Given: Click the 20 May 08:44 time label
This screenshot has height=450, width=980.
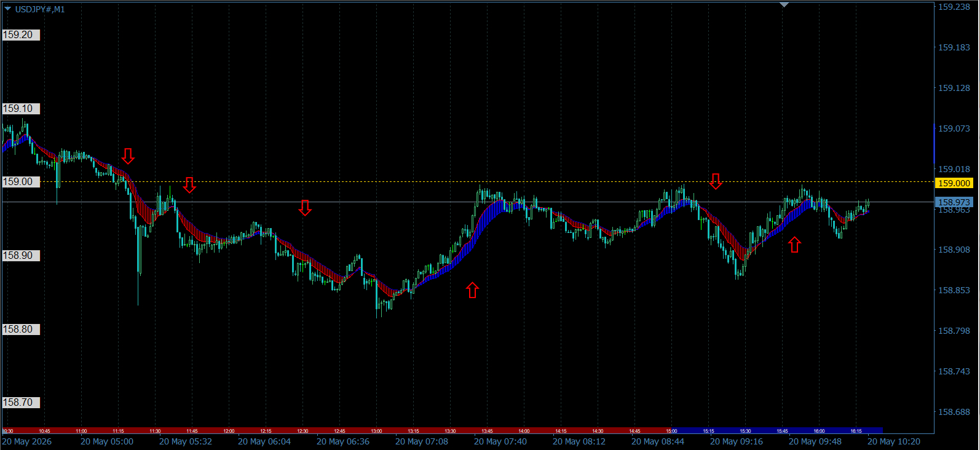Looking at the screenshot, I should pos(658,441).
